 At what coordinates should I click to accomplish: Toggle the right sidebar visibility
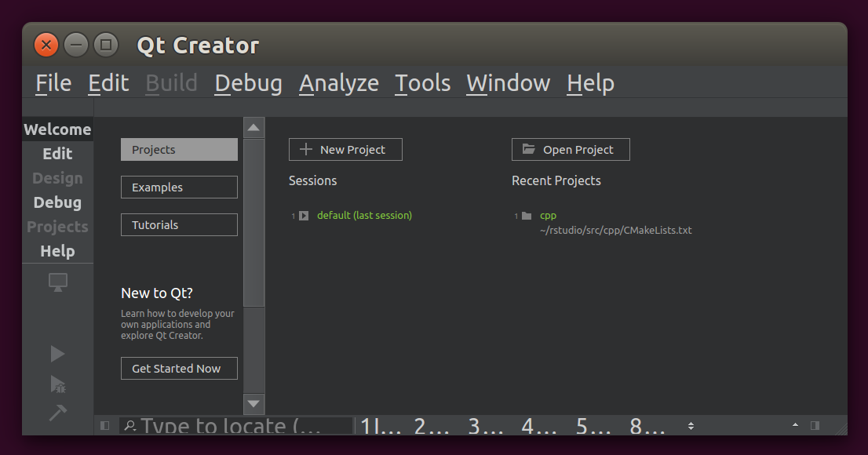(815, 425)
